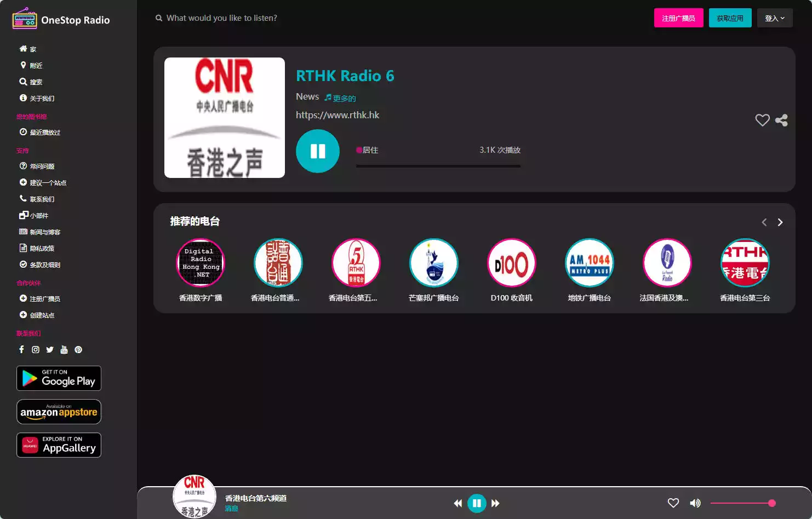The width and height of the screenshot is (812, 519).
Task: Open the search (搜索) sidebar item
Action: [31, 82]
